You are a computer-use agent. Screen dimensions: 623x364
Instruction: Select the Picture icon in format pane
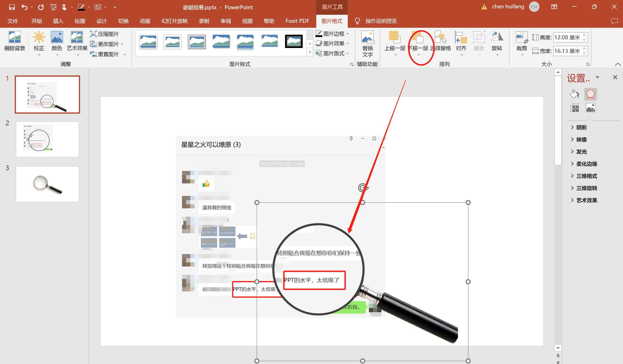pyautogui.click(x=590, y=108)
